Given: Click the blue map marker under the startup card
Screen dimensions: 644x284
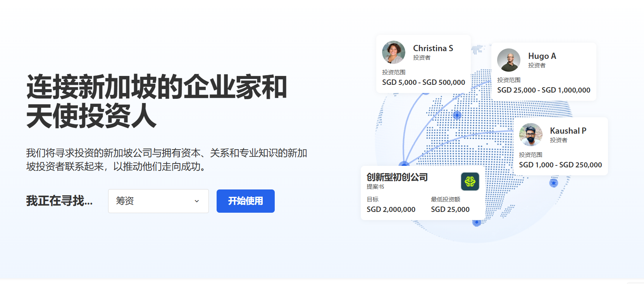Looking at the screenshot, I should pos(477,222).
